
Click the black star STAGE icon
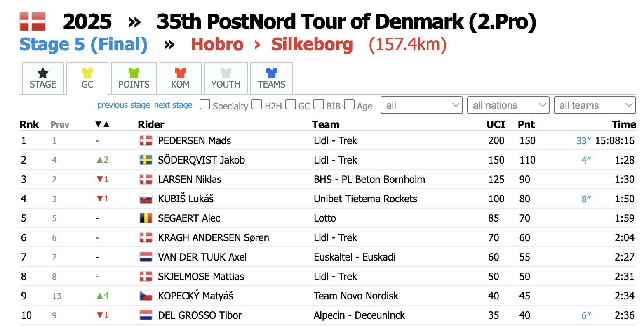point(43,73)
